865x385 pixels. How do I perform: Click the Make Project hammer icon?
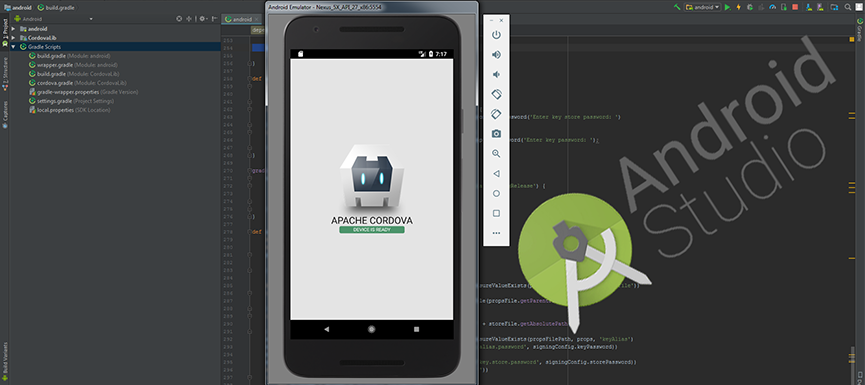(677, 7)
